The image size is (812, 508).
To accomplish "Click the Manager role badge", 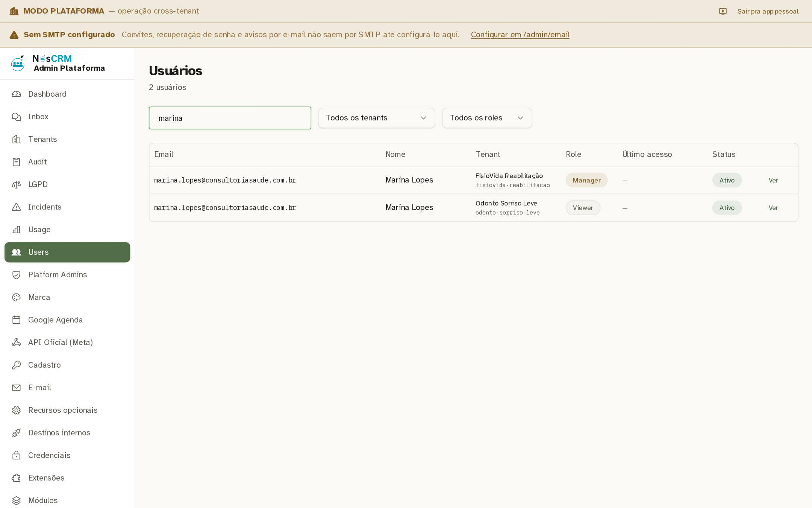I will 586,180.
